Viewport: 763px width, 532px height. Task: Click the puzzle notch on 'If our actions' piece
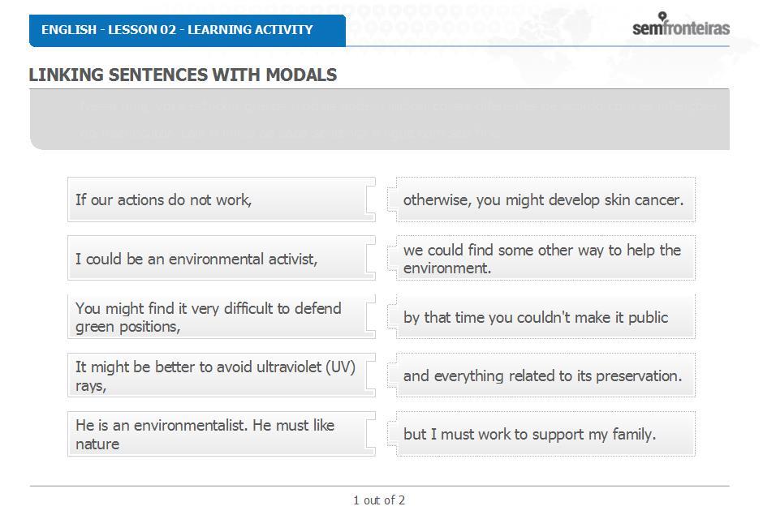click(371, 199)
